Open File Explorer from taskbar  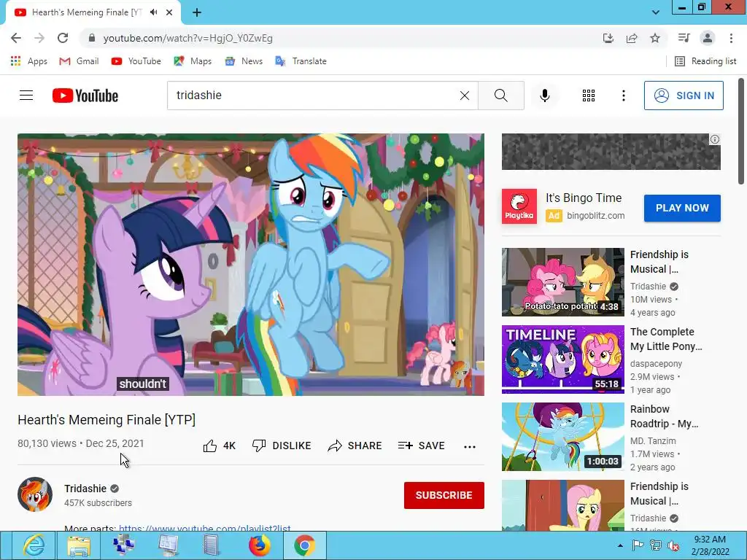click(x=79, y=545)
